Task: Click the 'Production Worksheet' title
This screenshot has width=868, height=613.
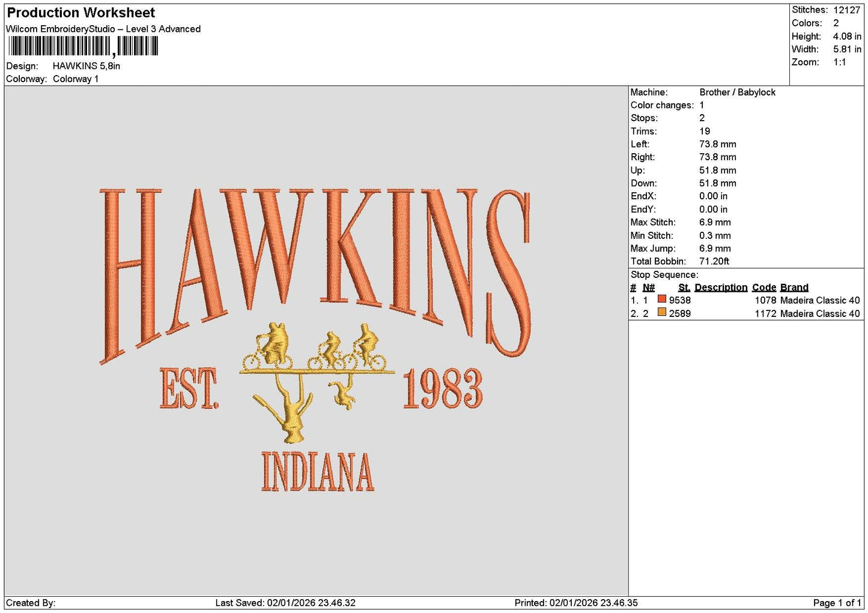Action: pyautogui.click(x=81, y=13)
